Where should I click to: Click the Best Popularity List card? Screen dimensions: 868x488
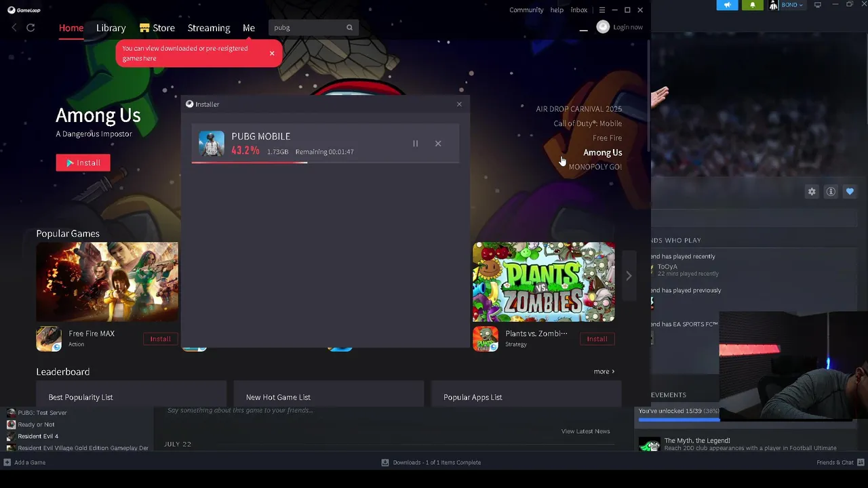click(131, 394)
